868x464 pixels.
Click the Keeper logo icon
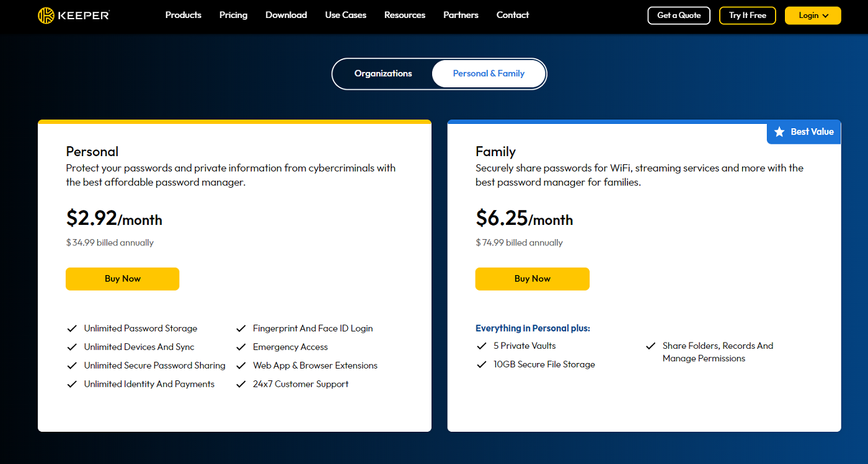point(46,15)
